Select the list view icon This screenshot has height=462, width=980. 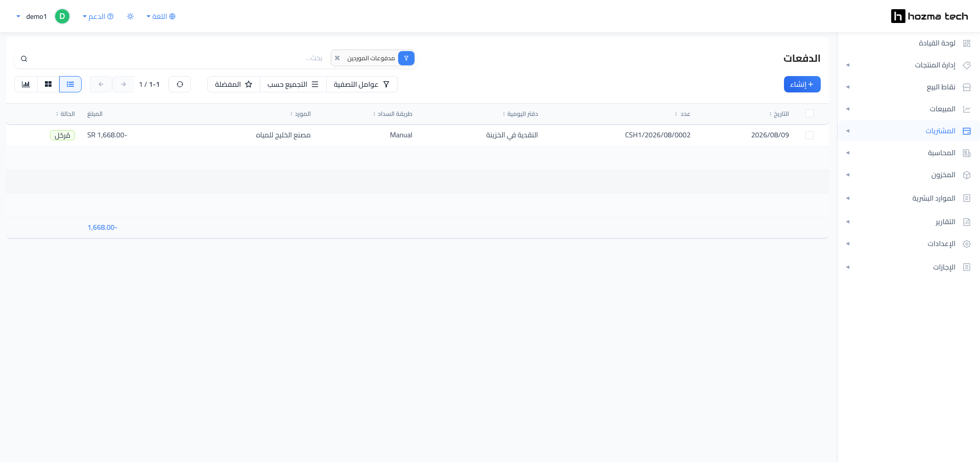click(70, 84)
